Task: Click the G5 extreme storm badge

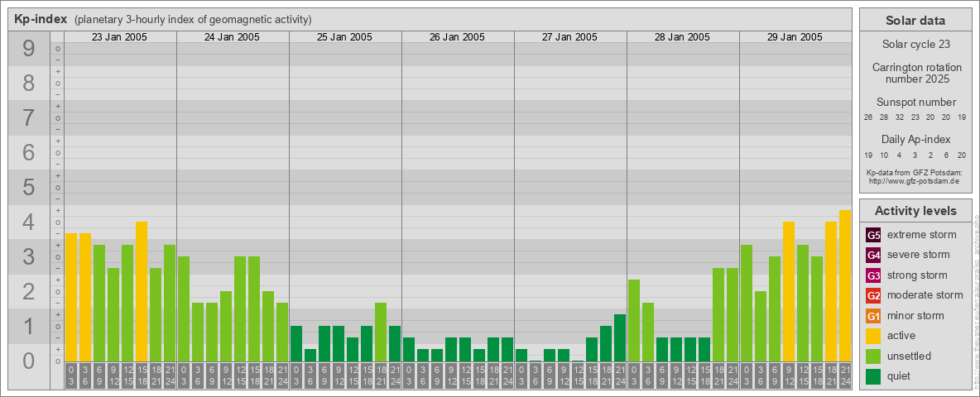Action: (873, 236)
